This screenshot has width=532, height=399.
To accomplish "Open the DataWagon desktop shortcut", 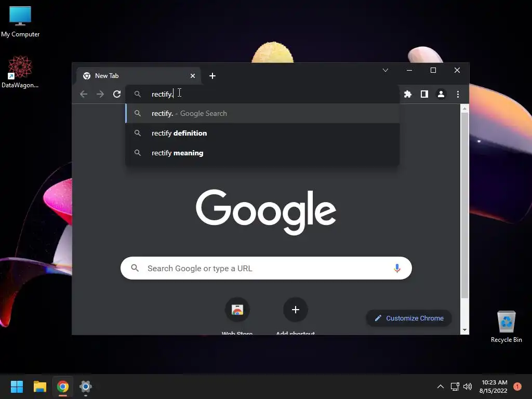I will [x=20, y=72].
